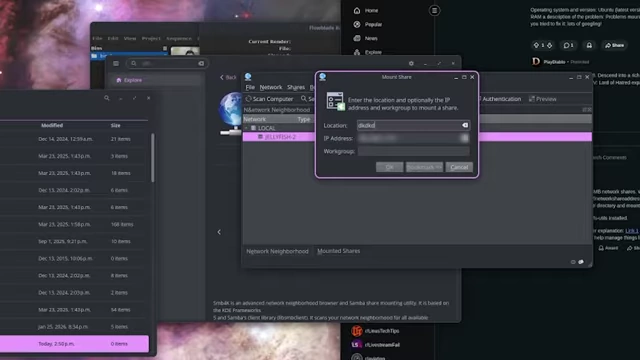Click the Type column header in Smb4K

[x=304, y=119]
